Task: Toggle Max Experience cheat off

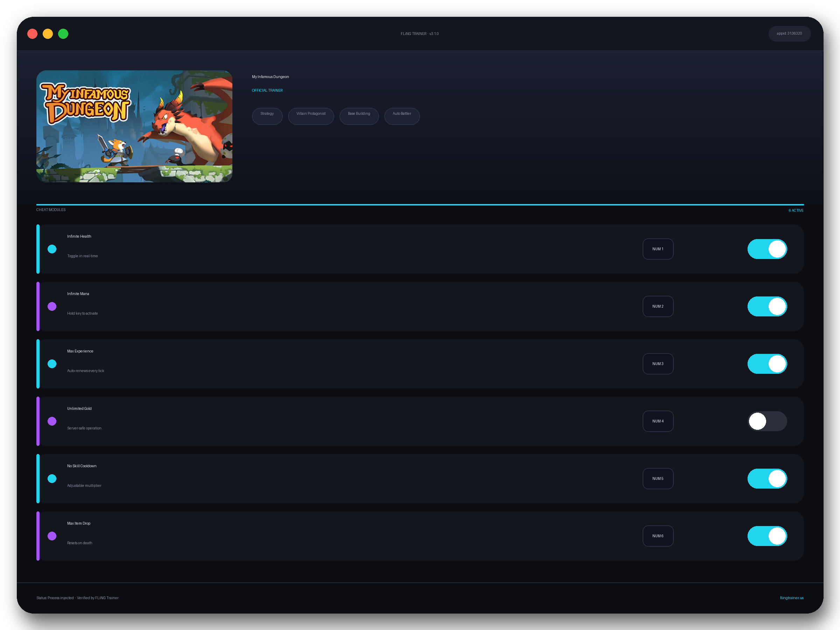Action: pos(767,364)
